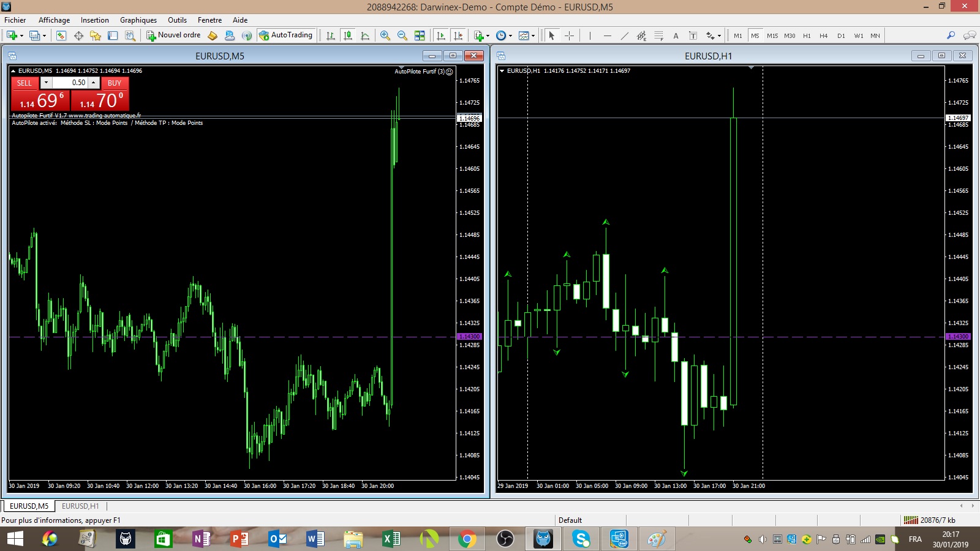Screen dimensions: 980x551
Task: Switch chart to line chart mode
Action: pyautogui.click(x=365, y=36)
